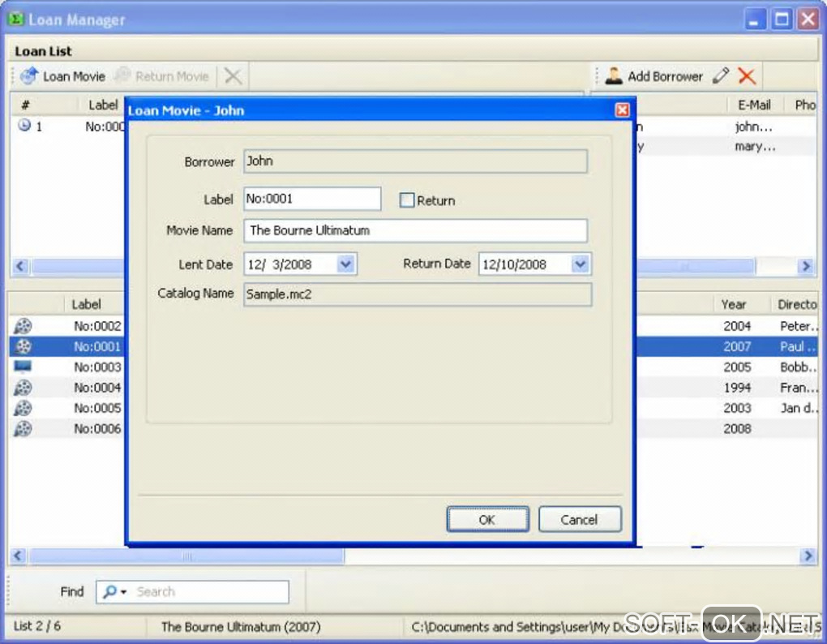This screenshot has width=827, height=644.
Task: Maximize the Loan Manager window
Action: (x=782, y=19)
